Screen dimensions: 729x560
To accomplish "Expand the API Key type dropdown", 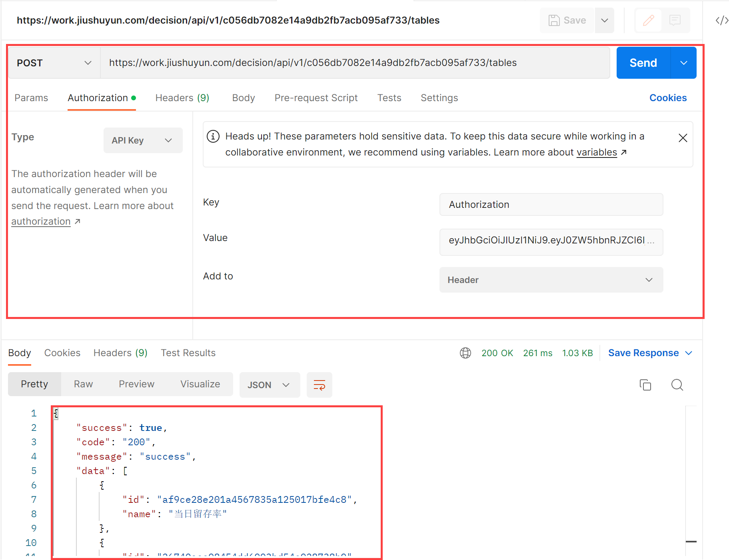I will point(143,140).
